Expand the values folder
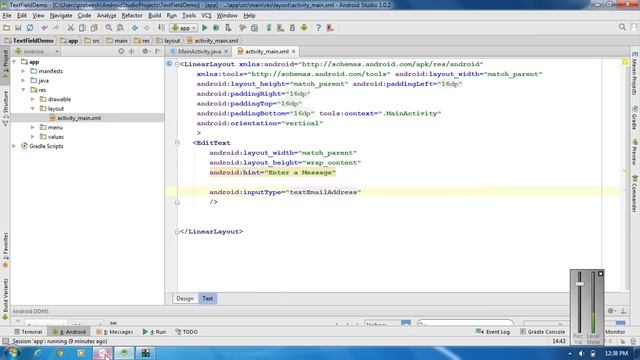Screen dimensions: 640x360 pos(33,137)
